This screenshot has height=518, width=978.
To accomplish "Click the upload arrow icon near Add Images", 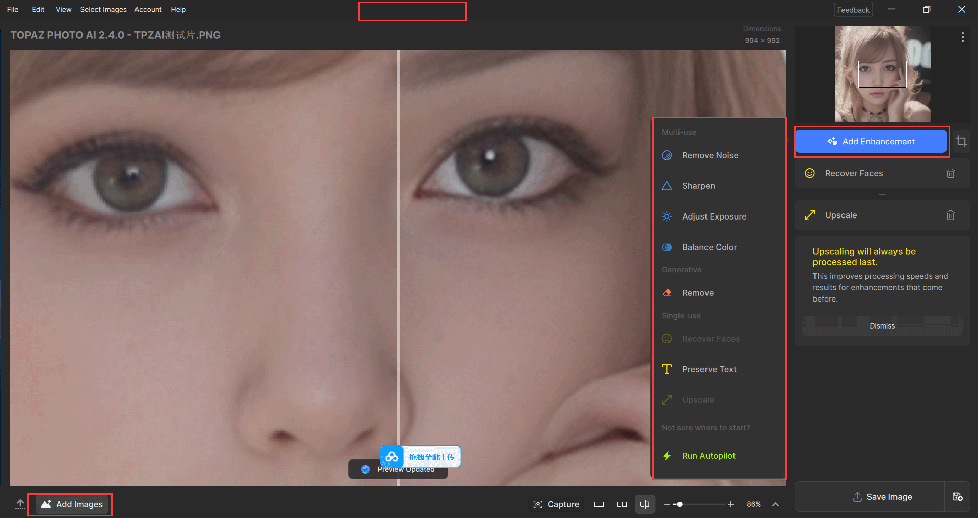I will point(20,504).
